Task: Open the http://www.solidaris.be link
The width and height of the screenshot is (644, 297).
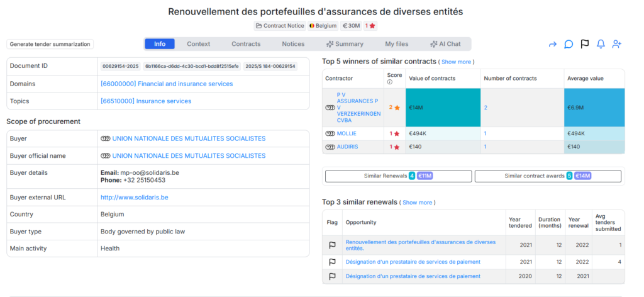Action: click(135, 198)
